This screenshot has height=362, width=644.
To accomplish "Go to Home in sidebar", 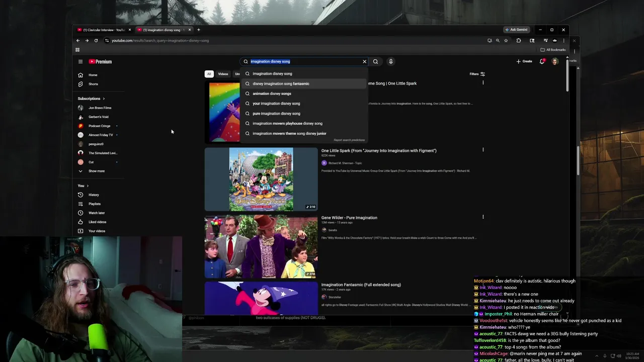I will pyautogui.click(x=93, y=75).
